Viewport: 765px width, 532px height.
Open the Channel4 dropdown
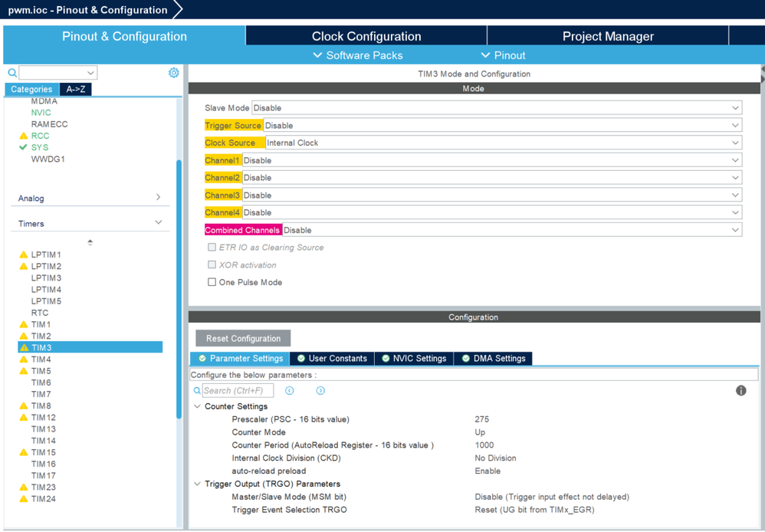492,212
